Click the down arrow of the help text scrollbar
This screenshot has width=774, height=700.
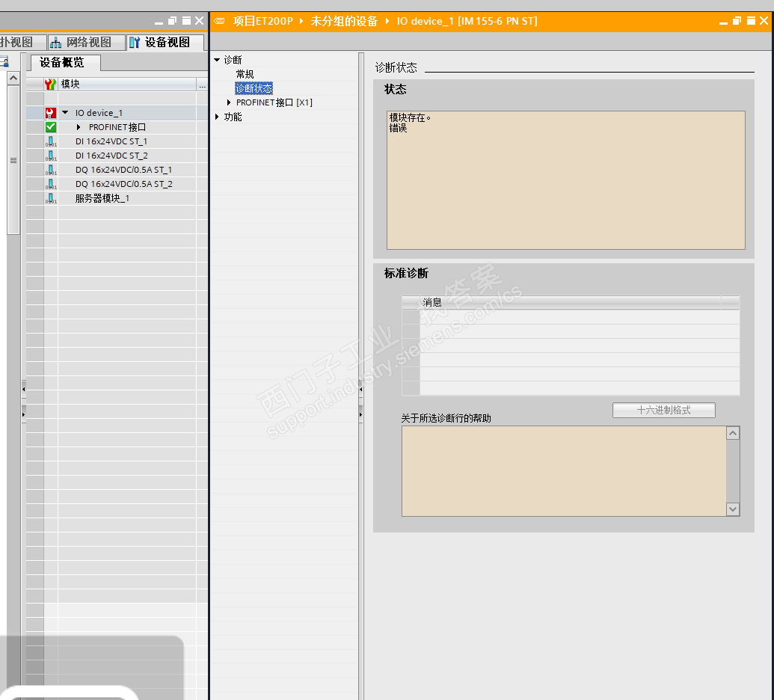(733, 509)
